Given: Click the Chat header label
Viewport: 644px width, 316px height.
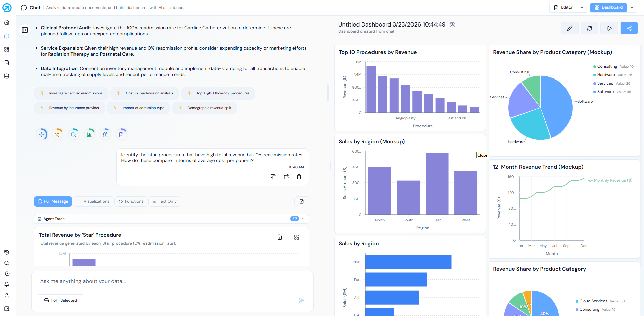Looking at the screenshot, I should click(35, 8).
